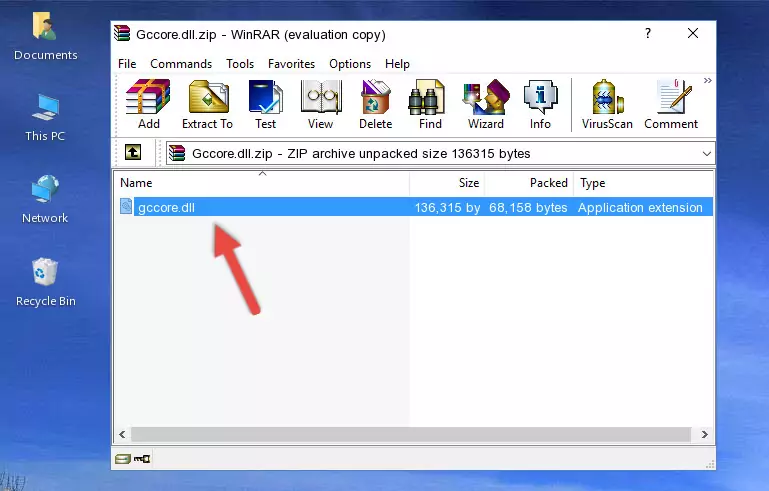Click the WinRAR title bar icon
769x491 pixels.
tap(122, 33)
